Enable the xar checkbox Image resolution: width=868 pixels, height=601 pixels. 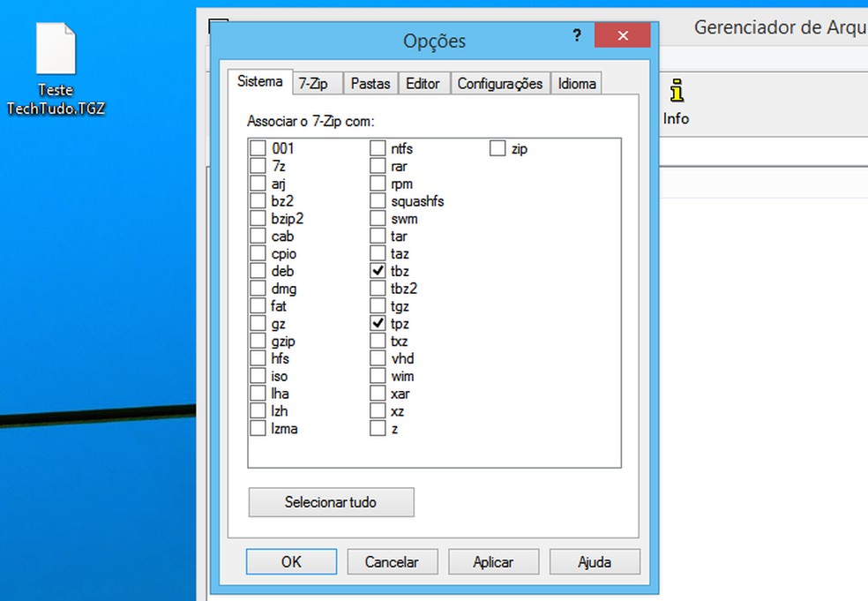tap(378, 394)
